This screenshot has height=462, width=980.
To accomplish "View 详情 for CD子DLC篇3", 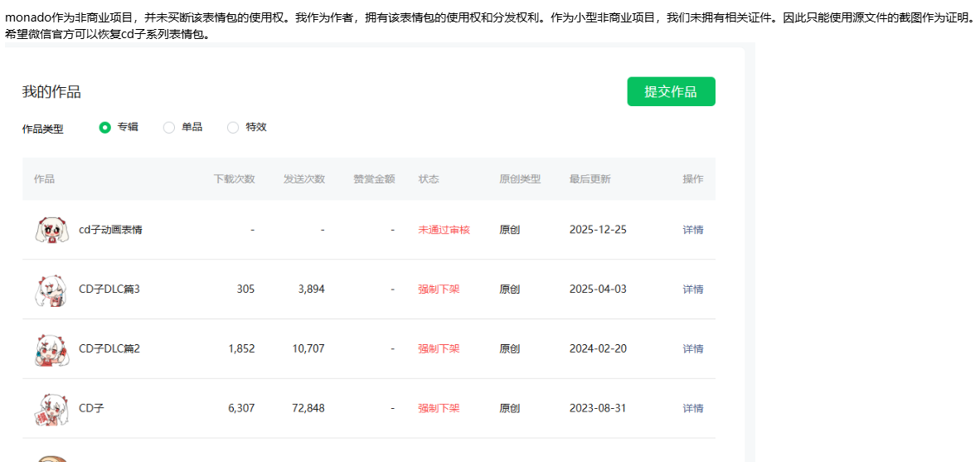I will point(692,289).
